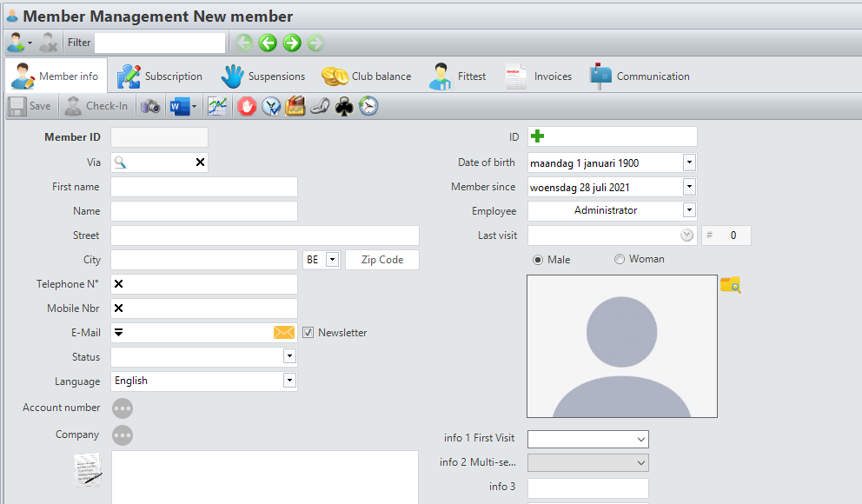Click the envelope icon in E-Mail field

click(284, 333)
